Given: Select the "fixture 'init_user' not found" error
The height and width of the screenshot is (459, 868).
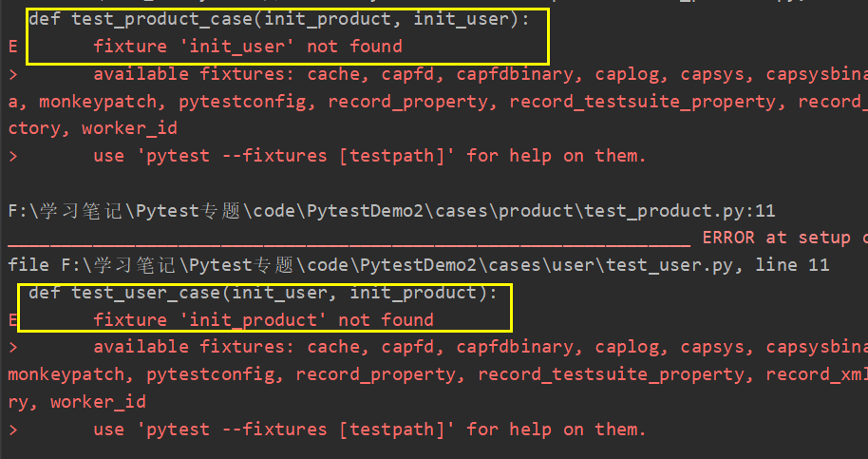Looking at the screenshot, I should pos(247,46).
